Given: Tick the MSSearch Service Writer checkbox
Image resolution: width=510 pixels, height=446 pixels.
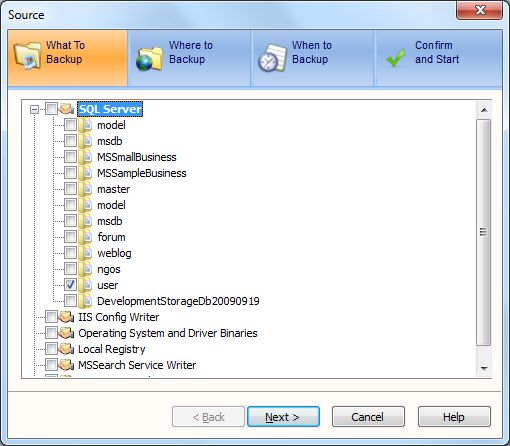Looking at the screenshot, I should tap(51, 365).
